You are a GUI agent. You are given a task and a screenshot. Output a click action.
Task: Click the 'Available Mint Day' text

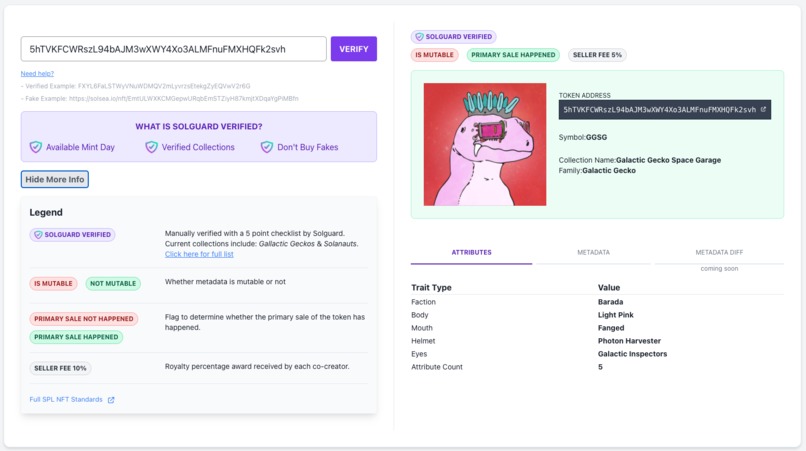pyautogui.click(x=80, y=147)
